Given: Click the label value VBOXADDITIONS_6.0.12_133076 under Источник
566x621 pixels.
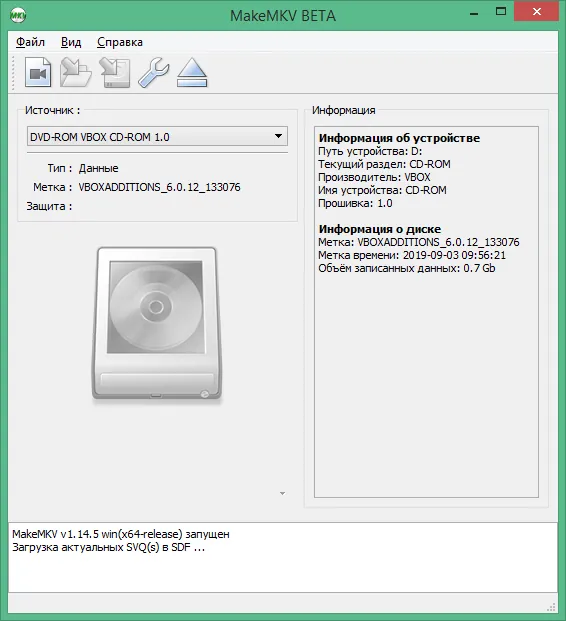Looking at the screenshot, I should [159, 187].
